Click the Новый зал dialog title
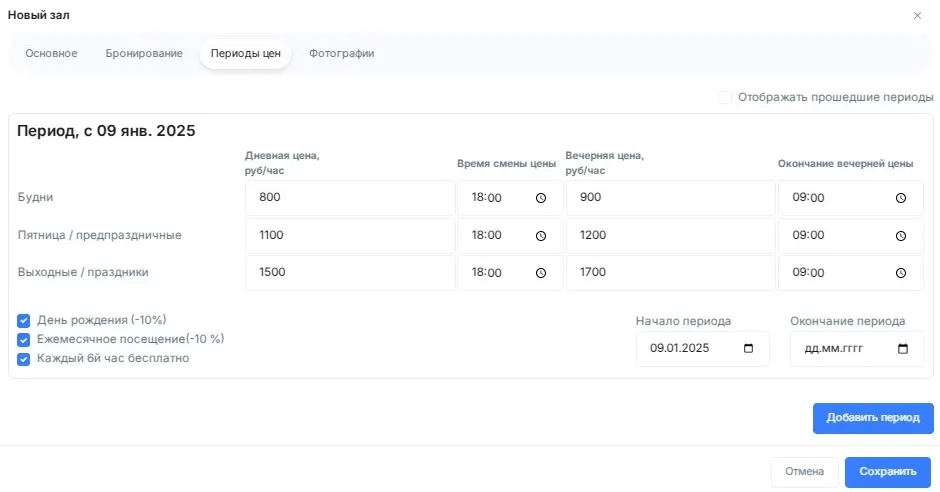This screenshot has width=940, height=492. [38, 15]
